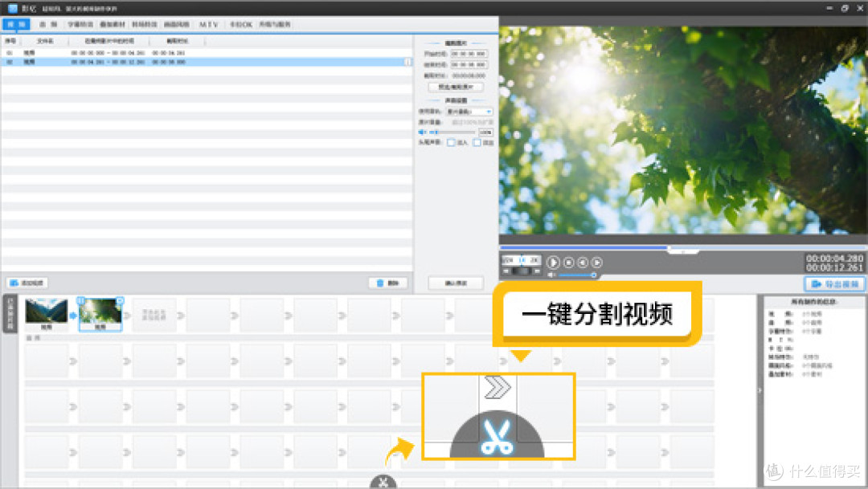Select the second clip thumbnail (tree)
This screenshot has height=489, width=868.
[100, 314]
